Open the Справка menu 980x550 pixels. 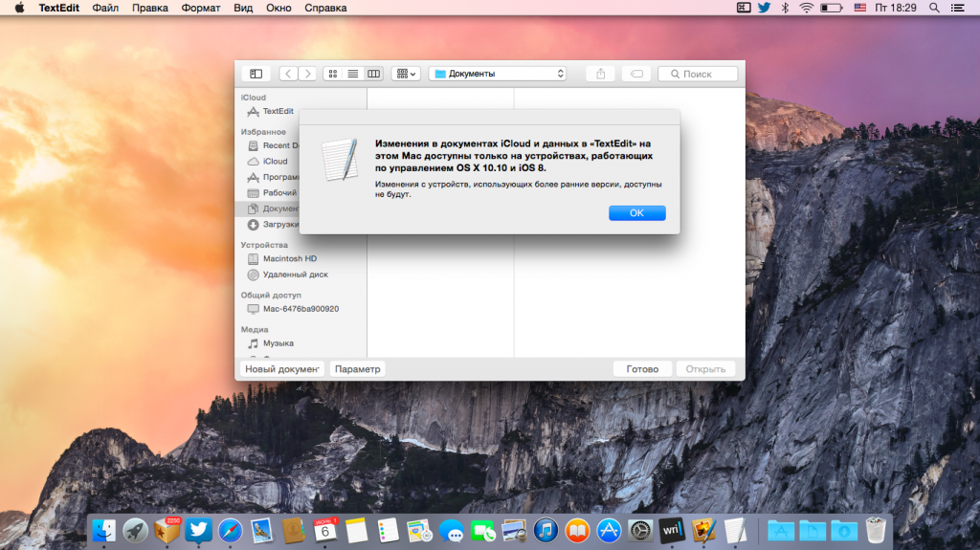point(325,8)
